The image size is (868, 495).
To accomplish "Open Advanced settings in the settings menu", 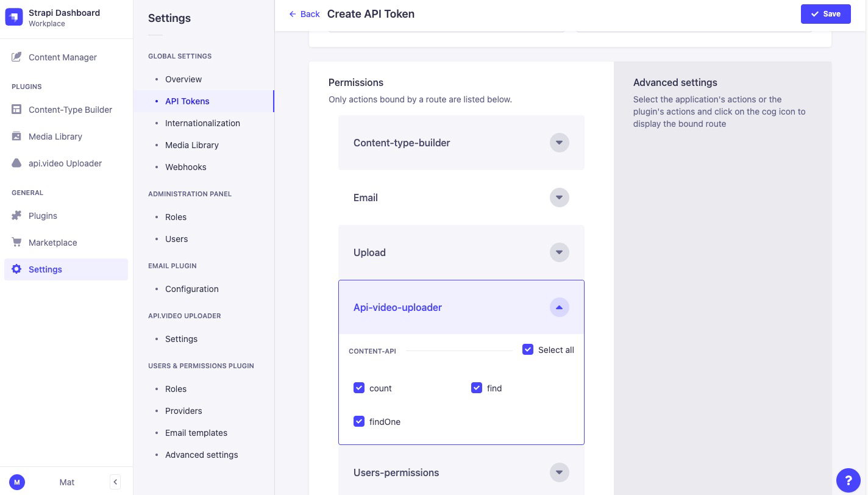I will [x=204, y=455].
